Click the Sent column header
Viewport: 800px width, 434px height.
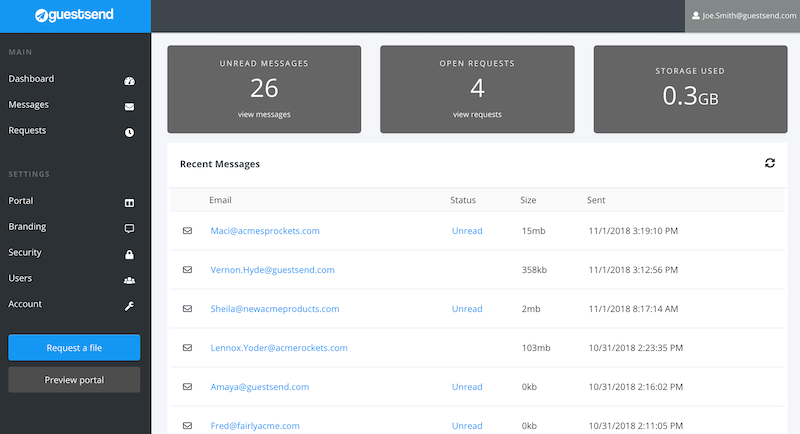pyautogui.click(x=595, y=200)
